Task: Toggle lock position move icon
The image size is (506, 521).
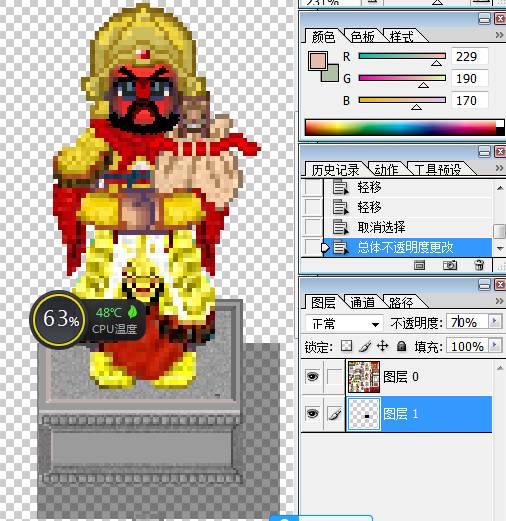Action: tap(382, 346)
